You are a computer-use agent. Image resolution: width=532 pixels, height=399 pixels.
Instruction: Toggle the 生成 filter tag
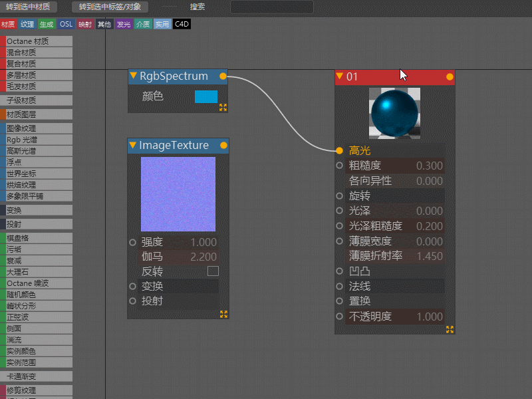47,24
